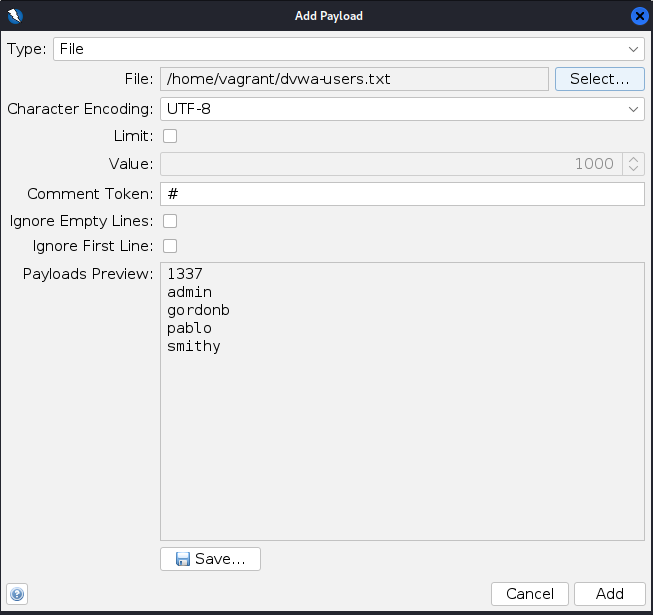Image resolution: width=653 pixels, height=615 pixels.
Task: Click the Value number field showing 1000
Action: [390, 164]
